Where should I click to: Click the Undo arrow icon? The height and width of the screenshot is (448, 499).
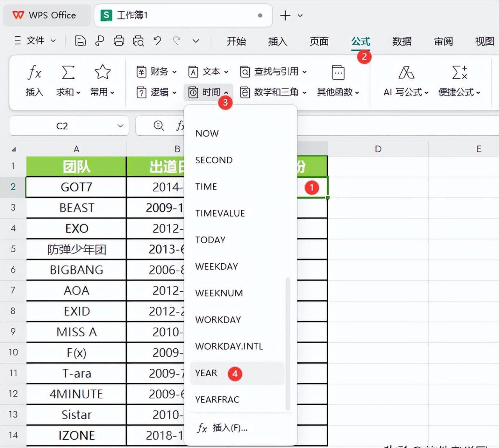157,41
